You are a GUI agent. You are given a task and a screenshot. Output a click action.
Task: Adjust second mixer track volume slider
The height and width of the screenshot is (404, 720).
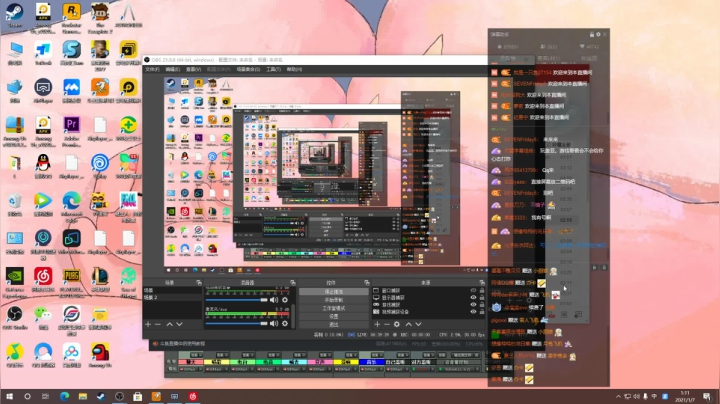tap(236, 323)
